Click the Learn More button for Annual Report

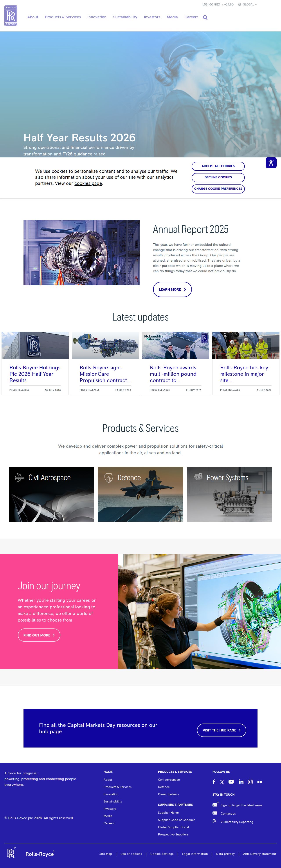pos(172,290)
